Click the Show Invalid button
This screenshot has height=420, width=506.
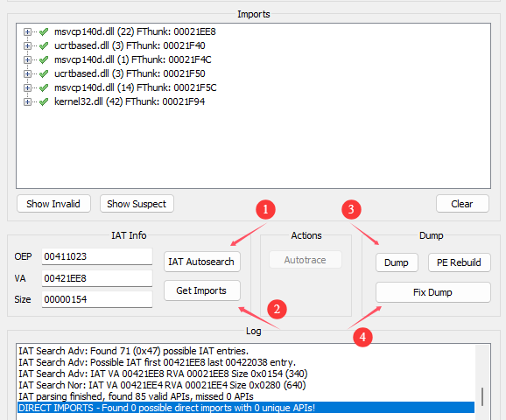[53, 204]
